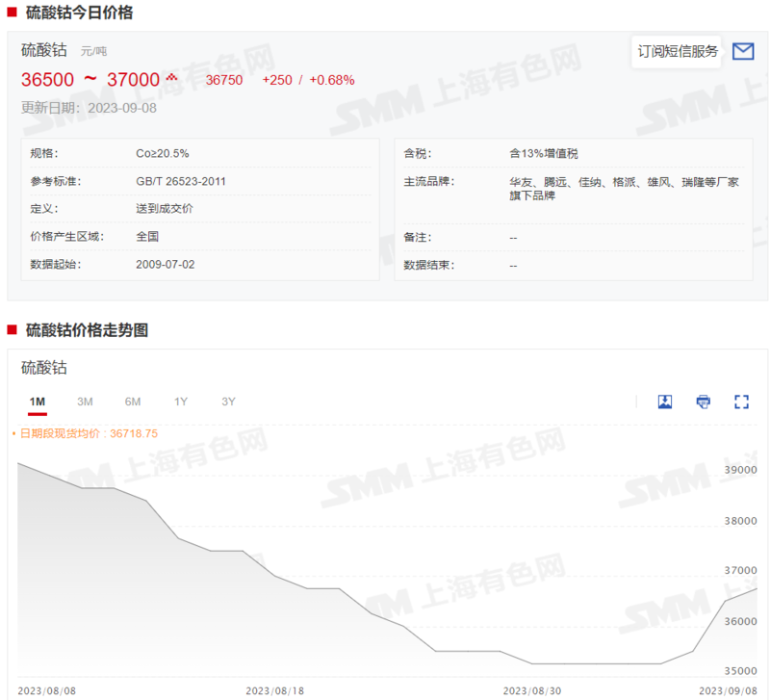The width and height of the screenshot is (770, 700).
Task: Click the +0.68% percentage change text
Action: pos(333,80)
